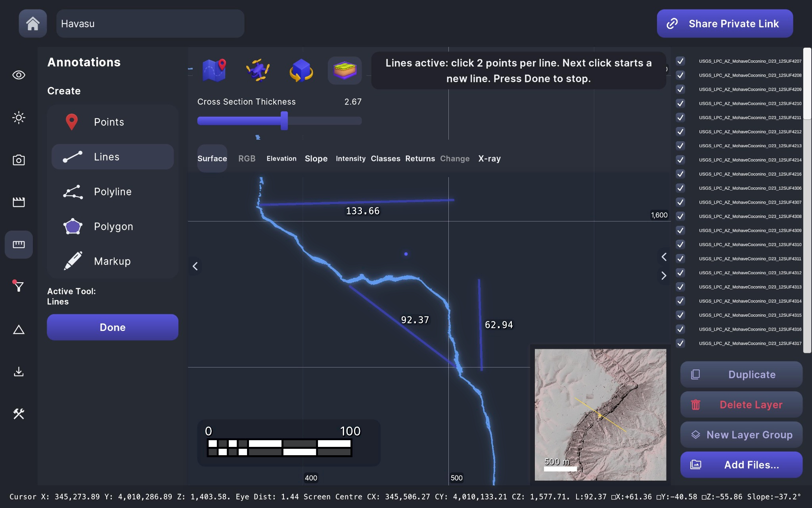Choose the Points annotation tool
812x508 pixels.
113,122
